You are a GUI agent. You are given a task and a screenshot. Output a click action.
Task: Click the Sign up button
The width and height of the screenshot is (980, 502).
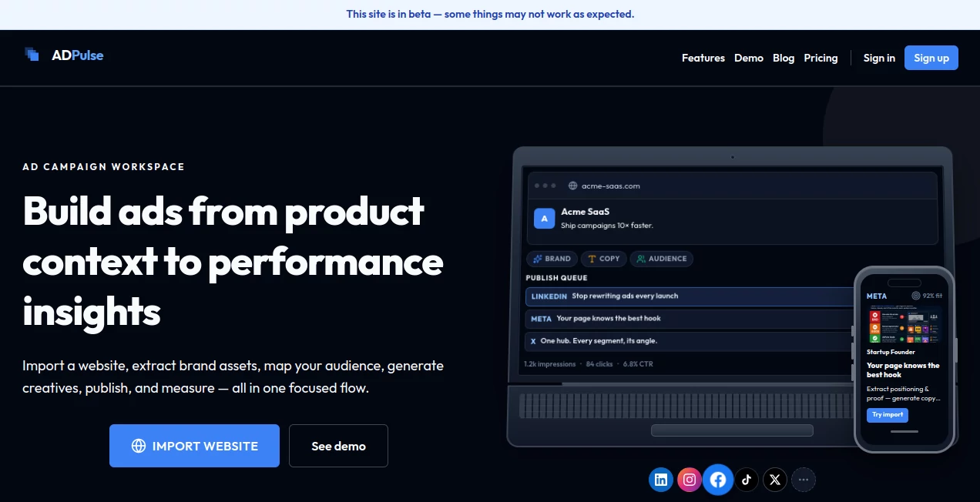tap(931, 58)
